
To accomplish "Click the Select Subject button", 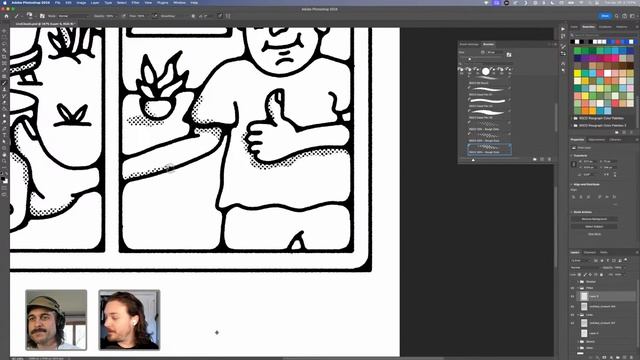I will click(594, 227).
